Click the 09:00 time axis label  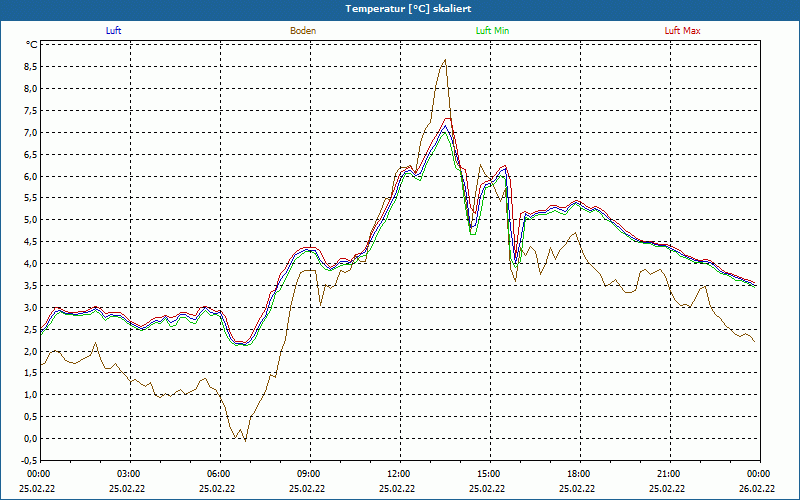click(x=309, y=474)
